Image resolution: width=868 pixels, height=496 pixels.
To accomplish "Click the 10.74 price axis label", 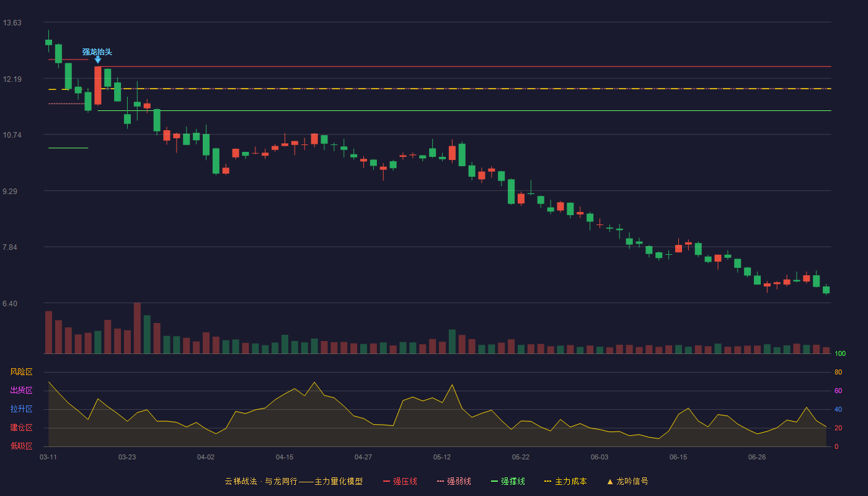I will tap(12, 135).
